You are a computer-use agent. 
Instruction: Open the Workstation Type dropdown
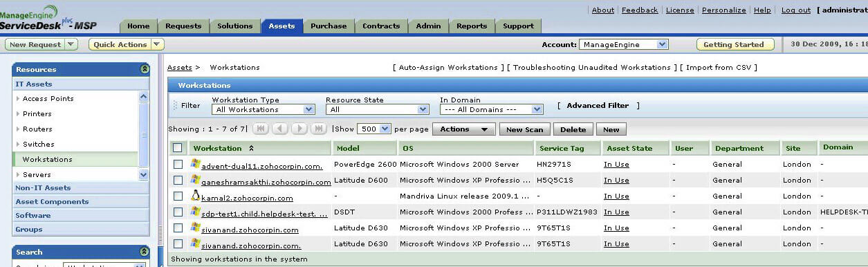(x=264, y=109)
